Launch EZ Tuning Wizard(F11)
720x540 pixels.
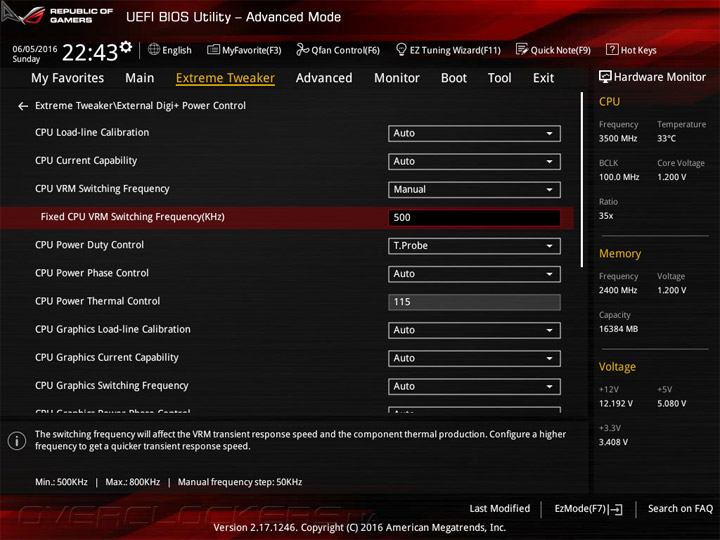coord(448,50)
